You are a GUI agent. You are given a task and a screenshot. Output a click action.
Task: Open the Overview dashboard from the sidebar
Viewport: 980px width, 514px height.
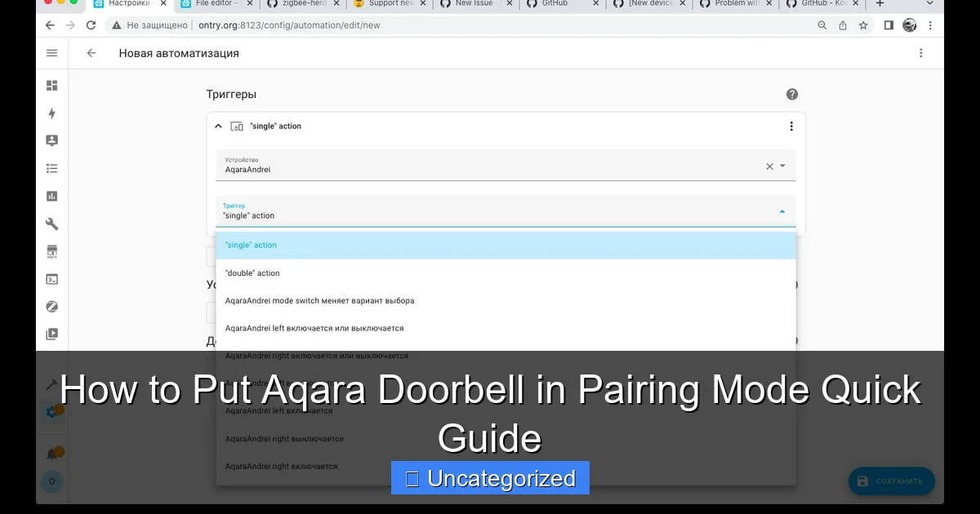pyautogui.click(x=51, y=85)
